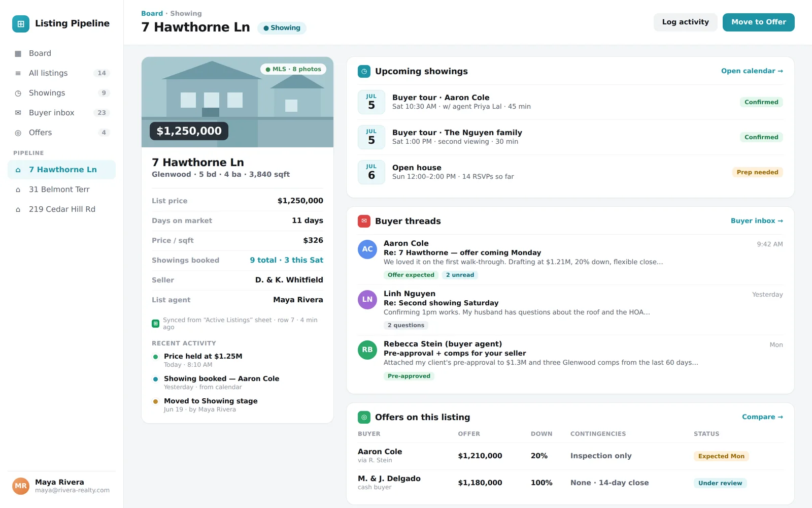Click the Board breadcrumb link
812x508 pixels.
[x=152, y=14]
